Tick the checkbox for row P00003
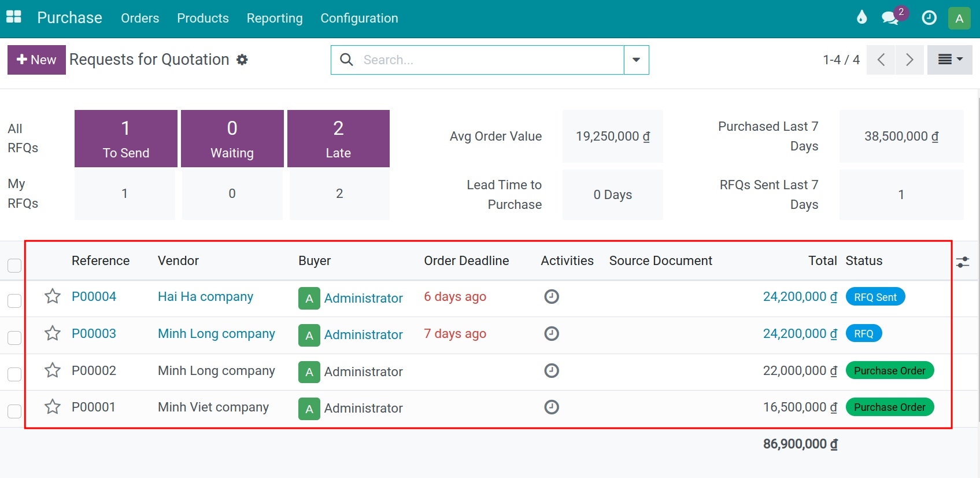 14,338
